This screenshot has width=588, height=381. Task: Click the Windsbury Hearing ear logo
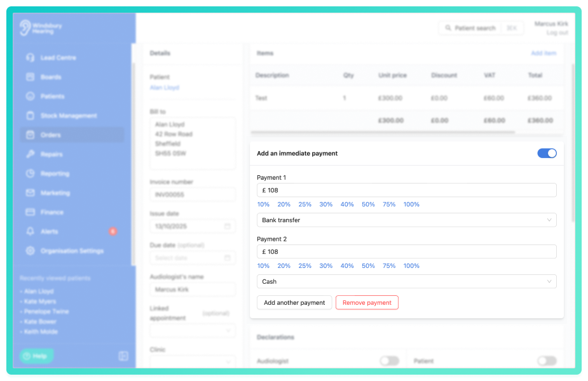(25, 28)
